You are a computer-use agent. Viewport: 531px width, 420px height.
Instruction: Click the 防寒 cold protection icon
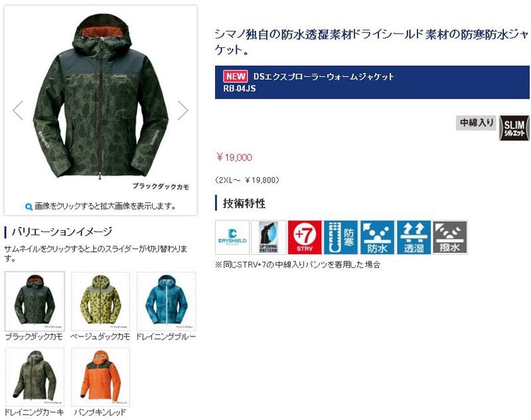coord(341,238)
